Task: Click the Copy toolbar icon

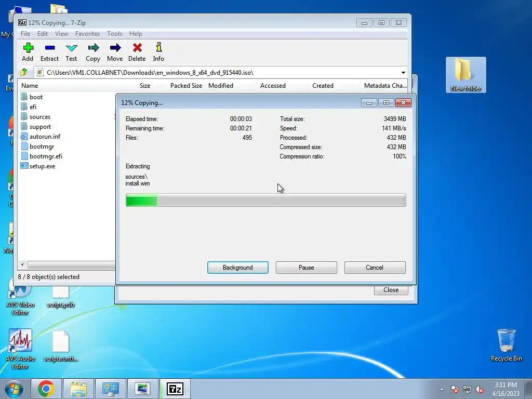Action: [x=93, y=48]
